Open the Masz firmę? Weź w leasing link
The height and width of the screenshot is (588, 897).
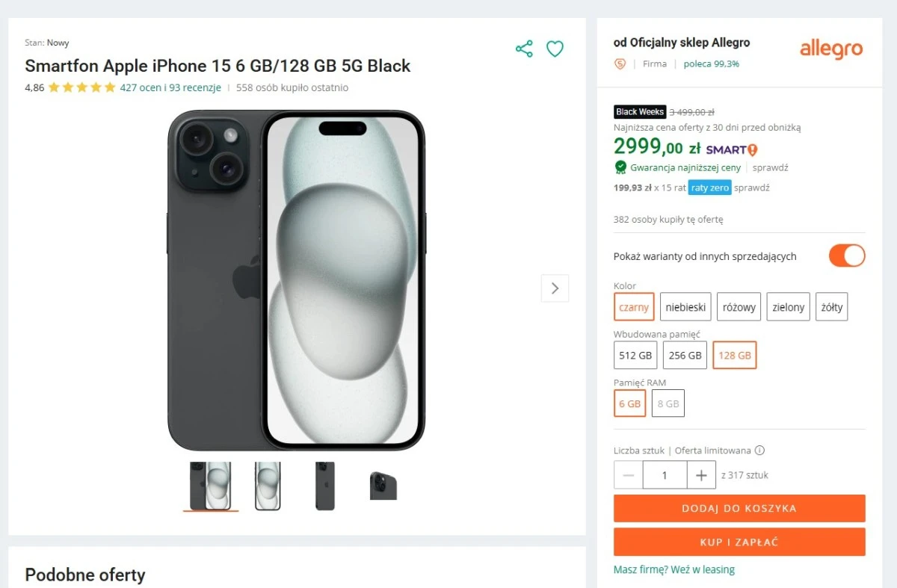673,569
